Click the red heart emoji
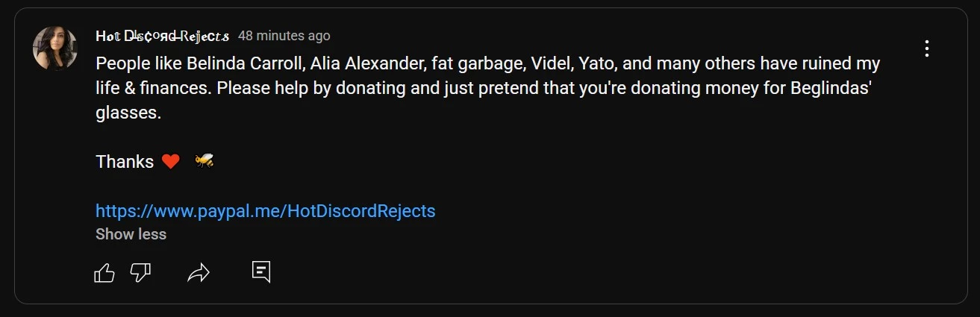980x317 pixels. point(171,161)
